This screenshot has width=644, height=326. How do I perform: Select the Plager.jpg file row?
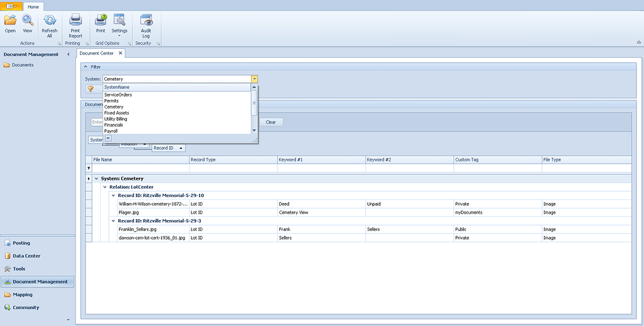[x=358, y=212]
